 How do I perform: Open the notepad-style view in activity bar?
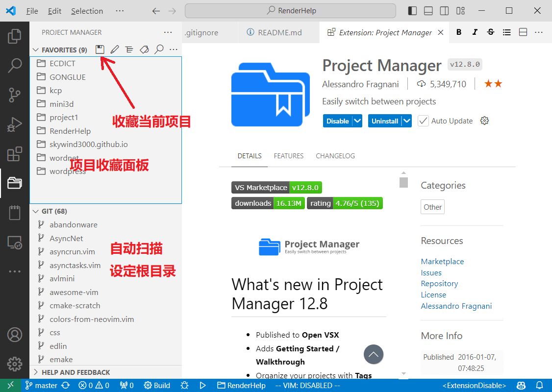(x=14, y=213)
